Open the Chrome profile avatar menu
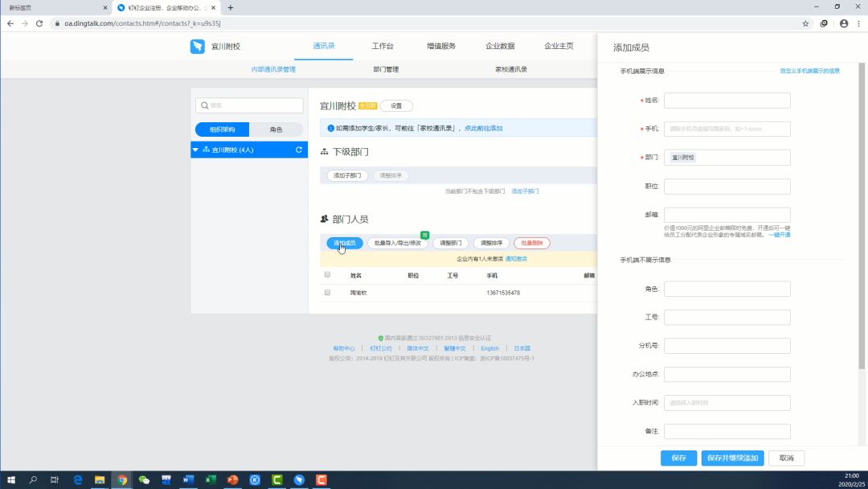868x489 pixels. pyautogui.click(x=843, y=23)
